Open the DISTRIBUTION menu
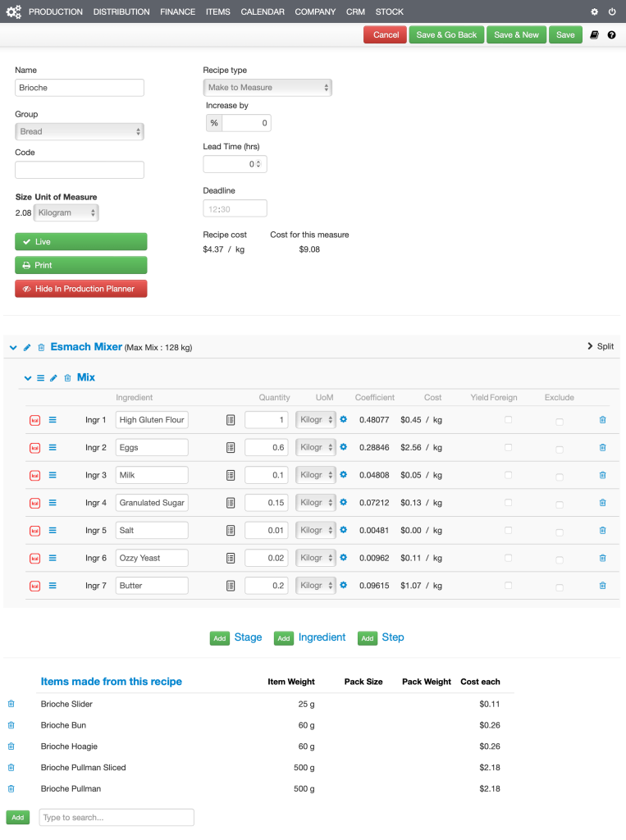The width and height of the screenshot is (626, 840). 121,11
